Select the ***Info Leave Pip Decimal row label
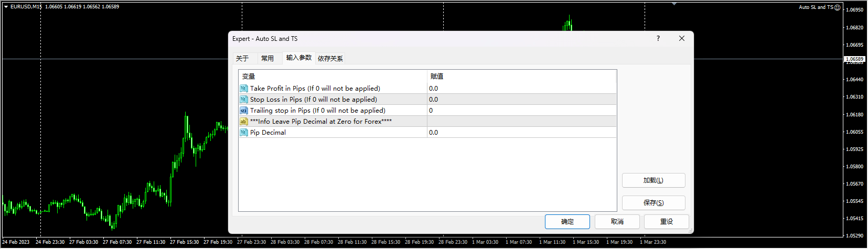 (x=321, y=122)
